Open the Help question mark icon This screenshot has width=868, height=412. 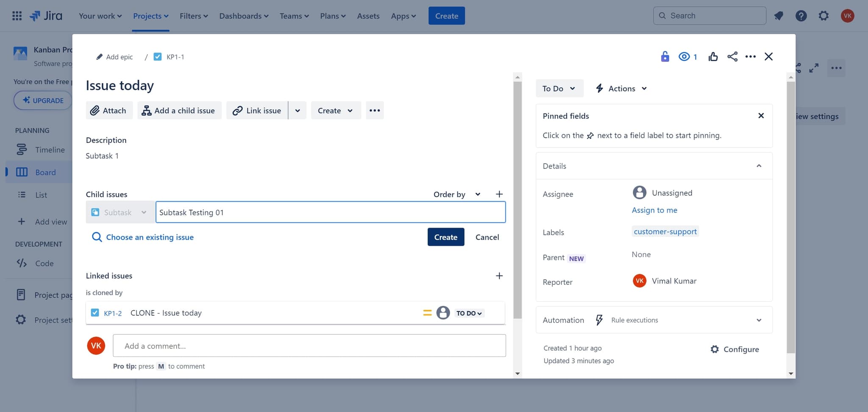tap(801, 16)
